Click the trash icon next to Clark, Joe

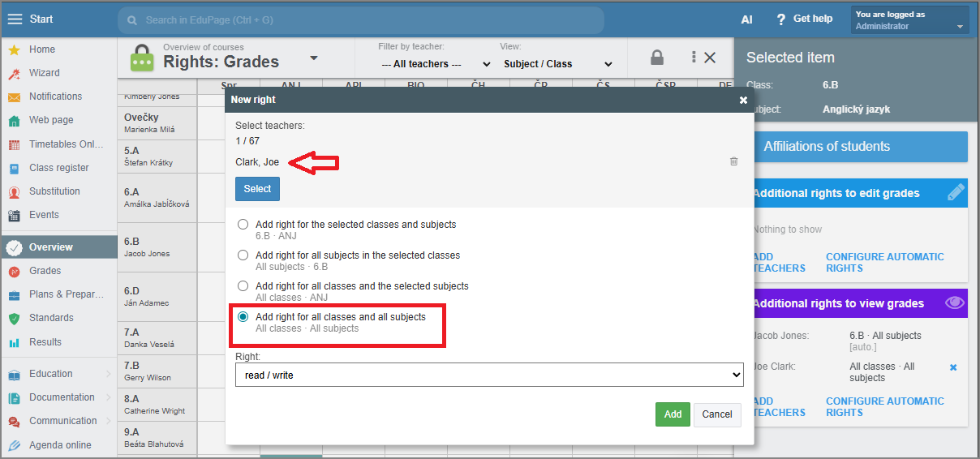733,161
